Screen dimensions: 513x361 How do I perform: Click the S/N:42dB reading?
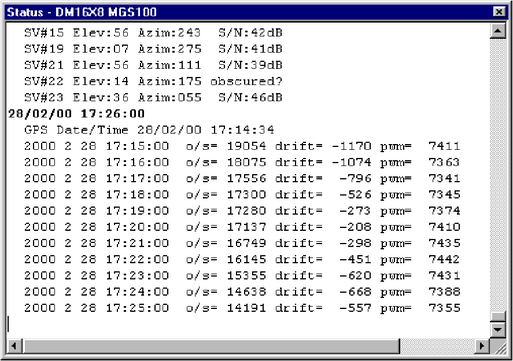point(250,33)
